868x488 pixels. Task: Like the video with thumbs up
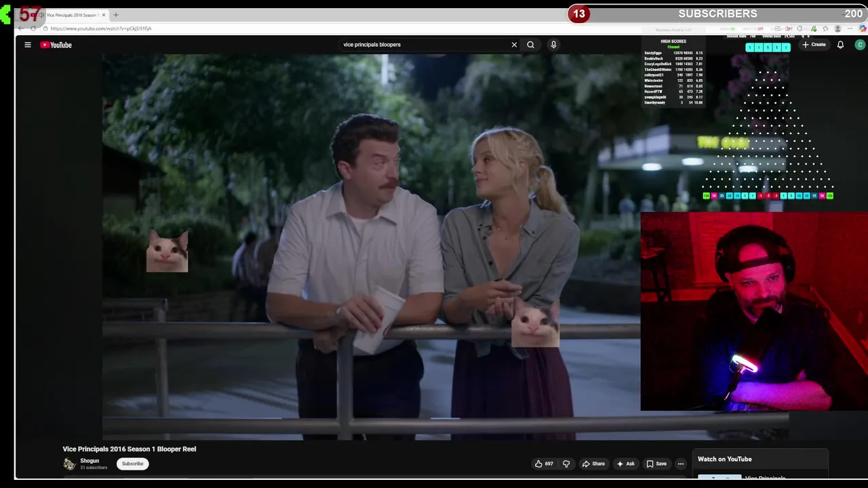point(544,464)
